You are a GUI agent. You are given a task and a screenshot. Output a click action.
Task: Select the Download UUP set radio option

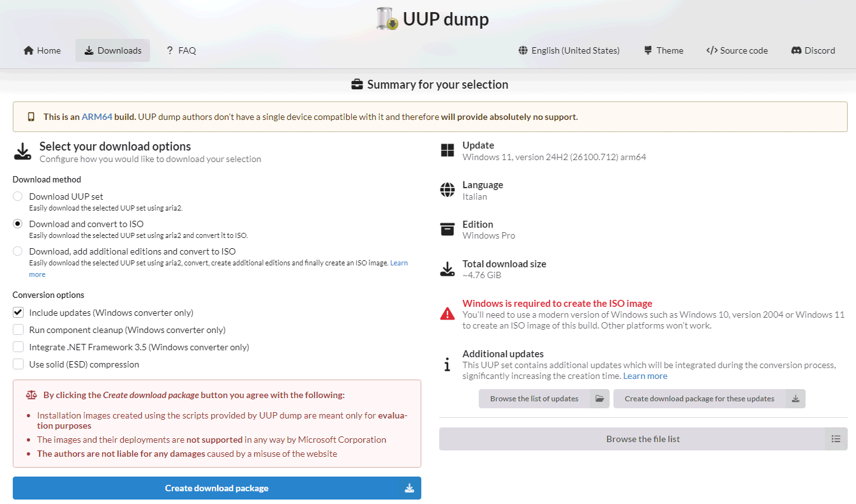tap(18, 196)
